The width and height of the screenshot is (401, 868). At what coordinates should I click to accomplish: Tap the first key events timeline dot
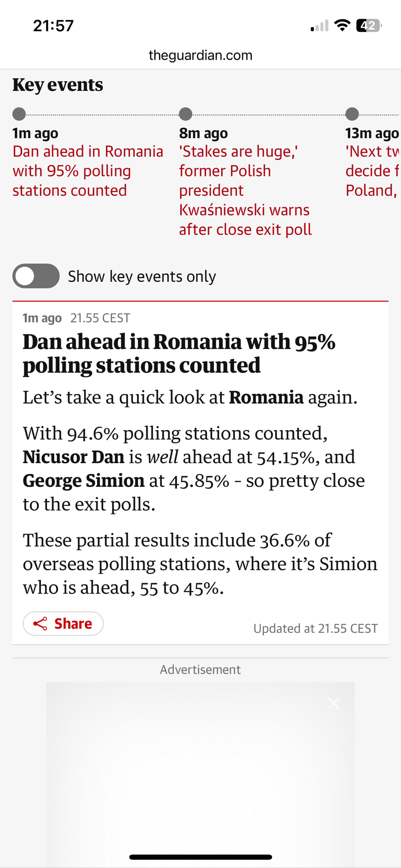point(19,114)
